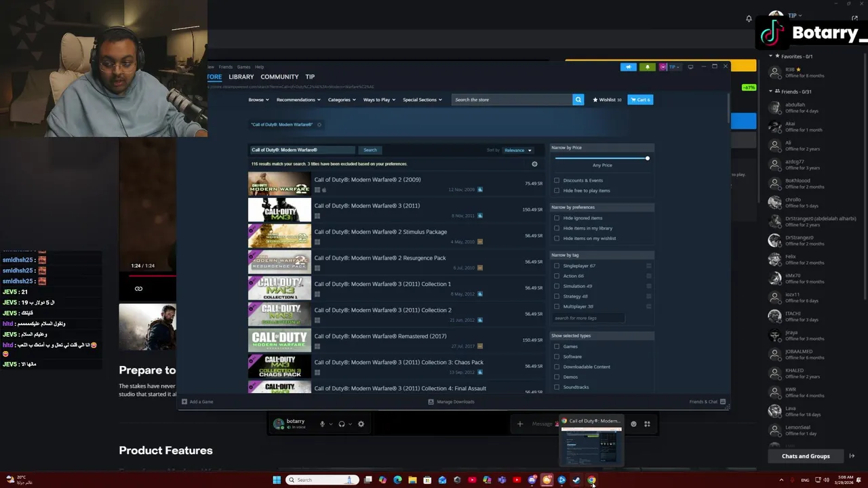This screenshot has height=488, width=868.
Task: Open Modern Warfare 2 Stimulus Package result
Action: 396,236
